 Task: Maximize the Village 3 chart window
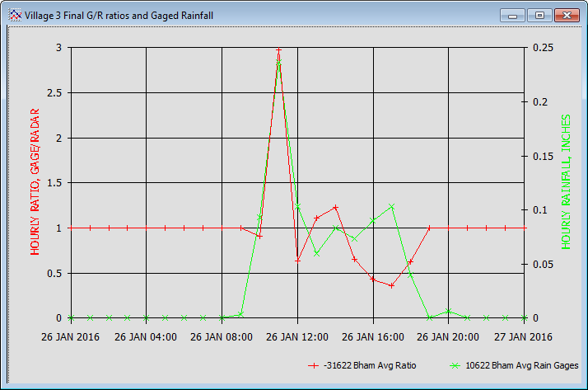coord(539,15)
